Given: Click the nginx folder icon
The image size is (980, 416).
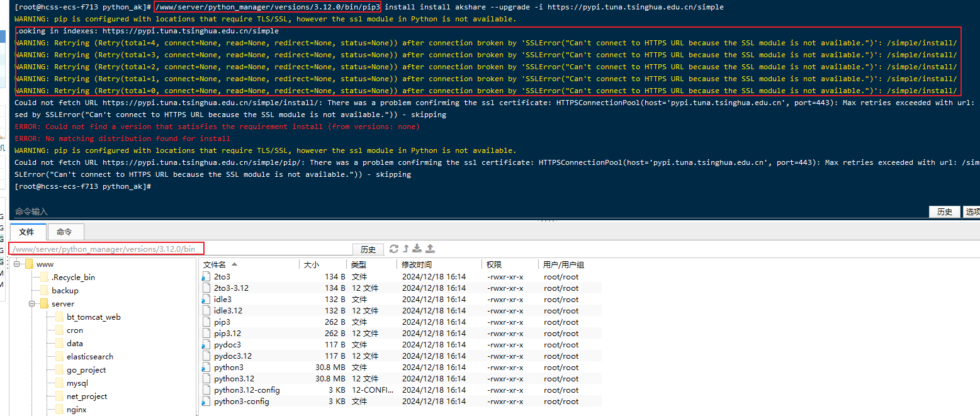Looking at the screenshot, I should pyautogui.click(x=59, y=410).
